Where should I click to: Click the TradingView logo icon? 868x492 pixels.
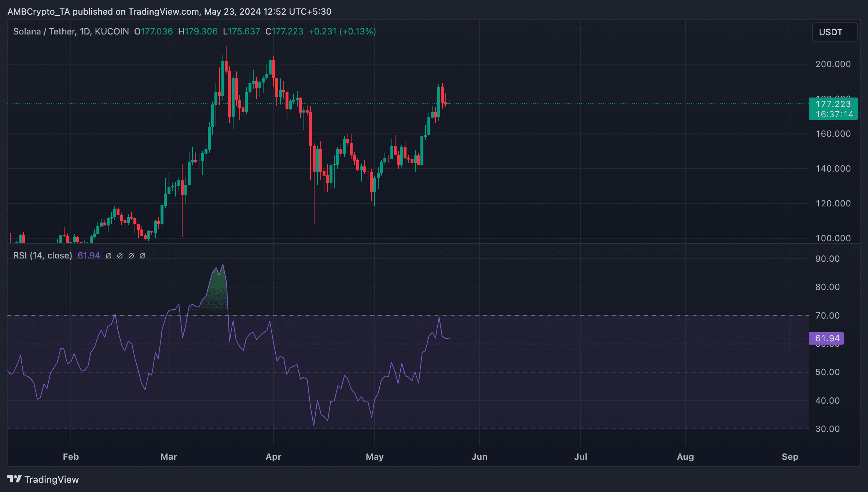point(14,479)
